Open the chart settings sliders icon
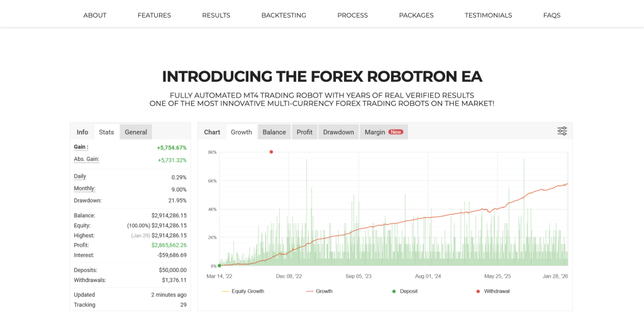This screenshot has height=318, width=644. click(x=562, y=131)
